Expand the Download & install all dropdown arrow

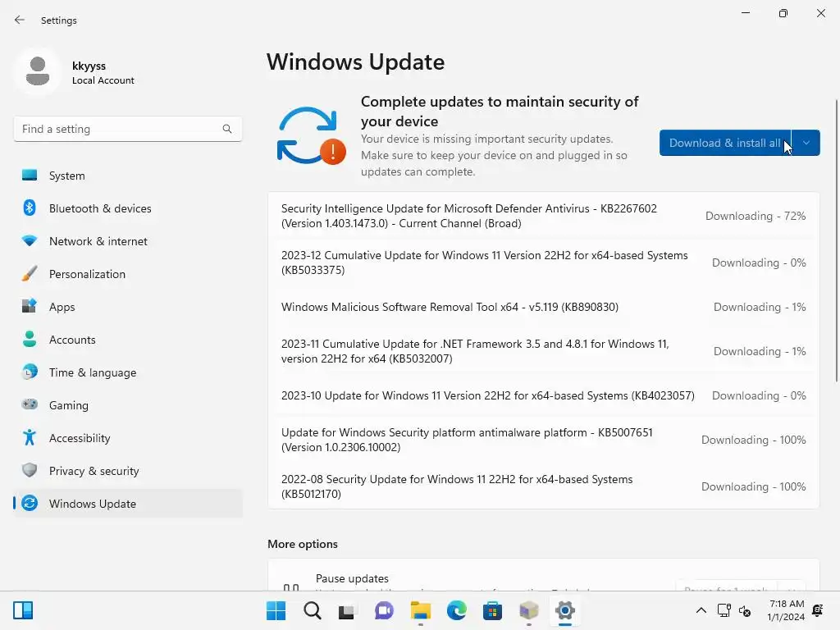click(806, 143)
